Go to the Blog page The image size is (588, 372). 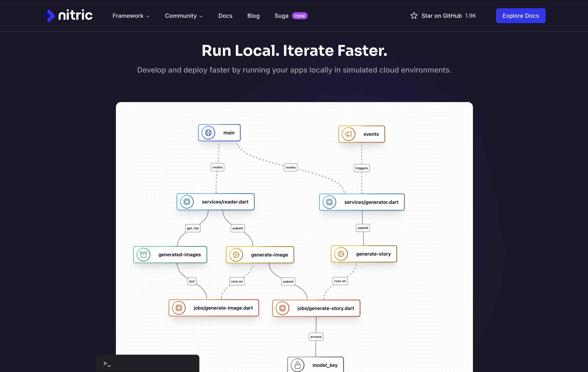(x=253, y=16)
